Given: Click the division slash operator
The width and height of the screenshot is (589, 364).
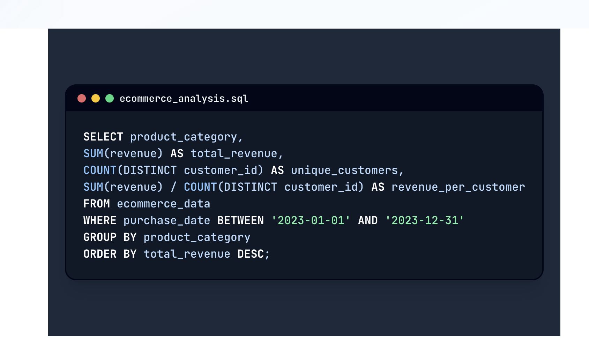Looking at the screenshot, I should (173, 187).
